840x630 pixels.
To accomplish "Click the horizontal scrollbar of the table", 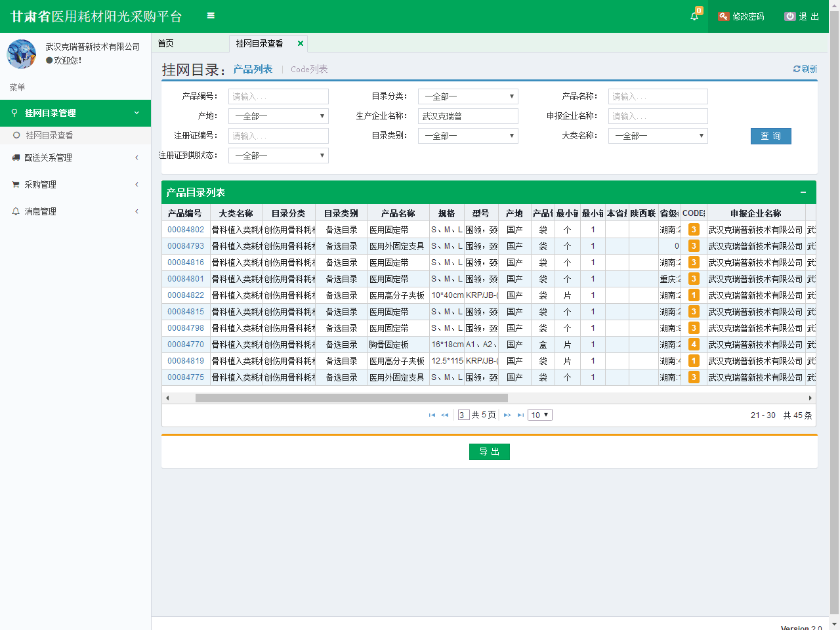I will 351,398.
